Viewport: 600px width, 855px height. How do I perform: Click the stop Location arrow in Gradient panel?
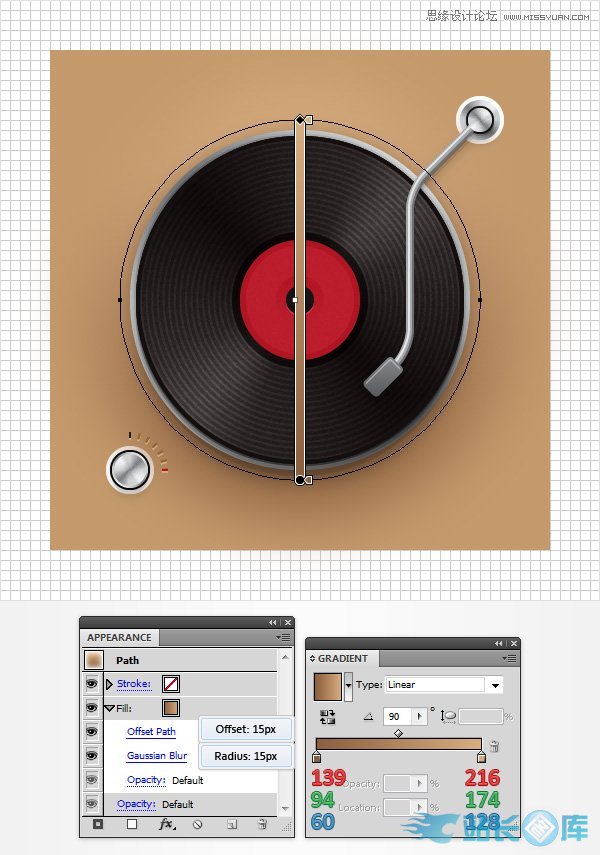click(419, 806)
